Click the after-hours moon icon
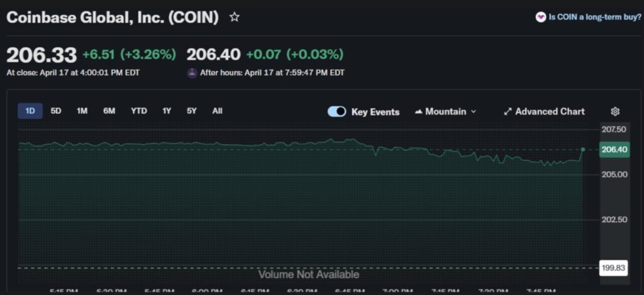 pos(192,73)
